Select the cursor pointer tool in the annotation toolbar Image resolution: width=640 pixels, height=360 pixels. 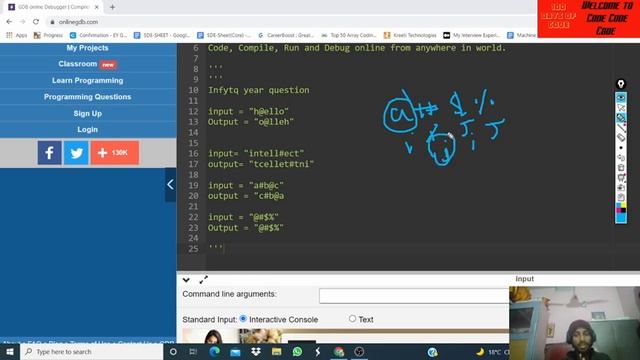621,108
